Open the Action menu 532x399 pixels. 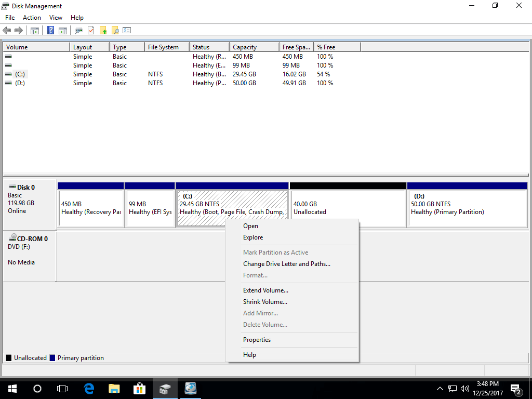[x=32, y=18]
